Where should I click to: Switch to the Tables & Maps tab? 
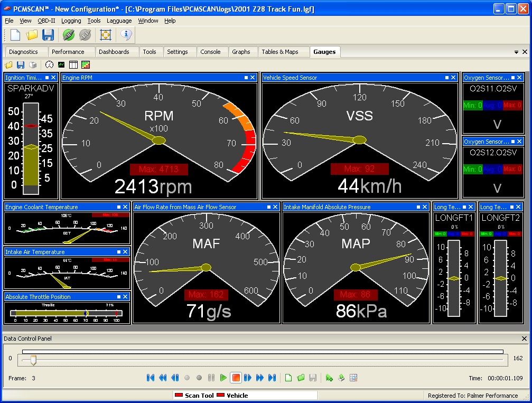point(280,52)
